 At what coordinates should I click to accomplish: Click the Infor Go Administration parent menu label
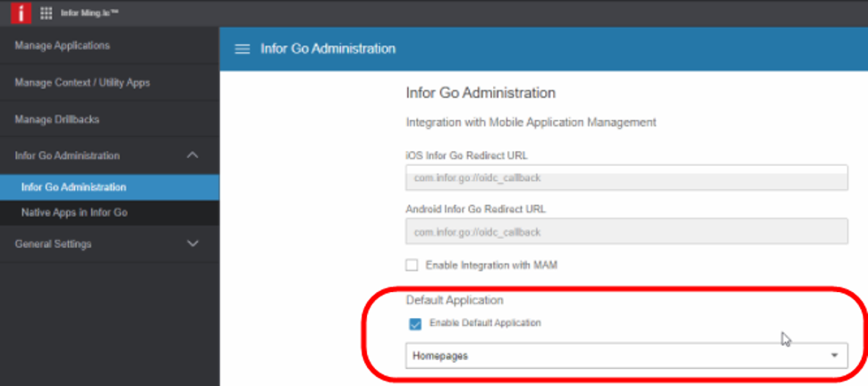tap(67, 156)
